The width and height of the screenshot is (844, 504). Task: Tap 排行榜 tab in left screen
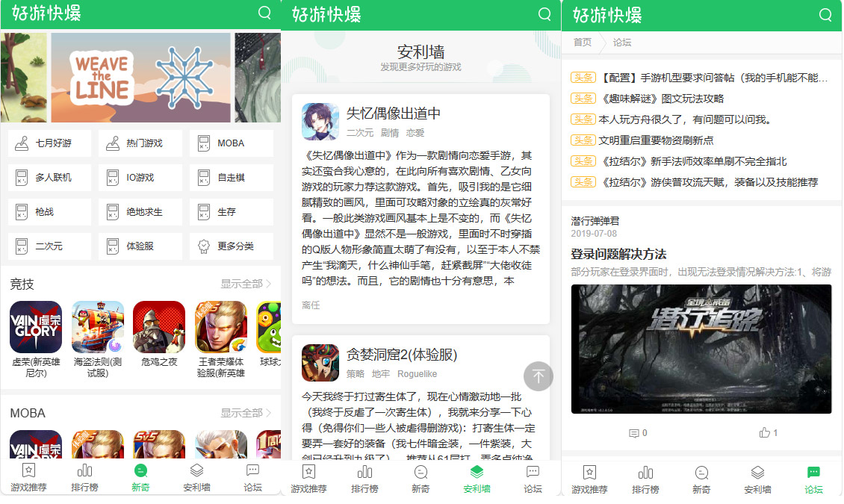coord(84,478)
